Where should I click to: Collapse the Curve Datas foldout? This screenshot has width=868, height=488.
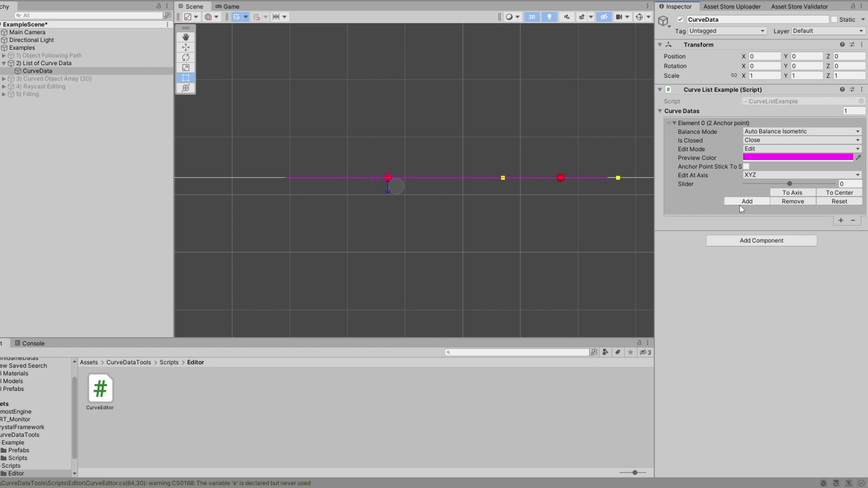click(x=660, y=111)
